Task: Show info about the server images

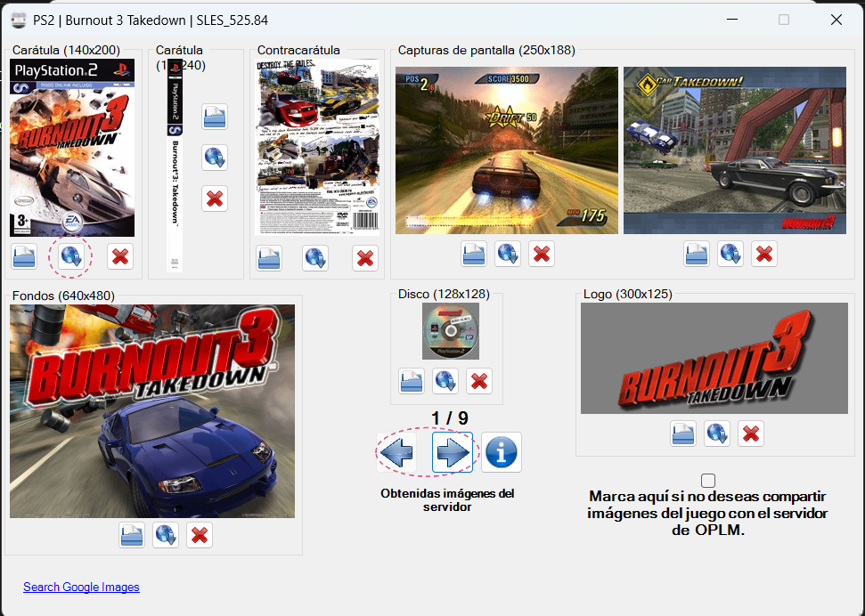Action: coord(501,452)
